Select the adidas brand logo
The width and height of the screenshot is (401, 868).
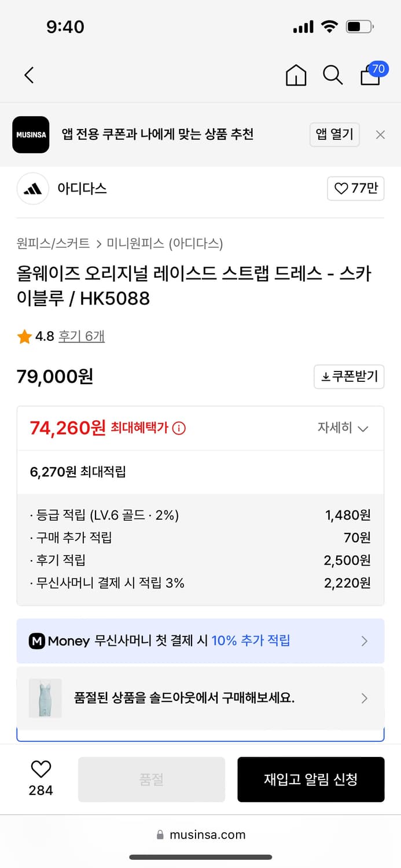(x=33, y=189)
